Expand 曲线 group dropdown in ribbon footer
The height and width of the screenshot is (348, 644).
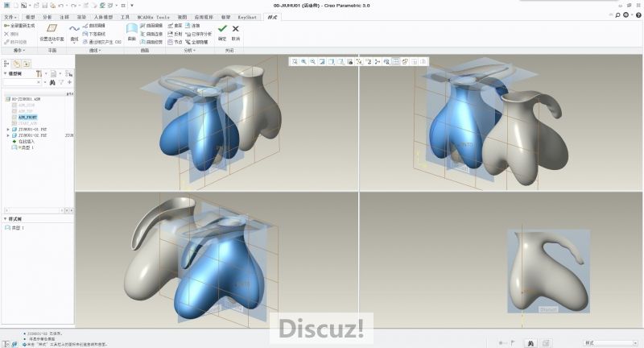tap(95, 50)
